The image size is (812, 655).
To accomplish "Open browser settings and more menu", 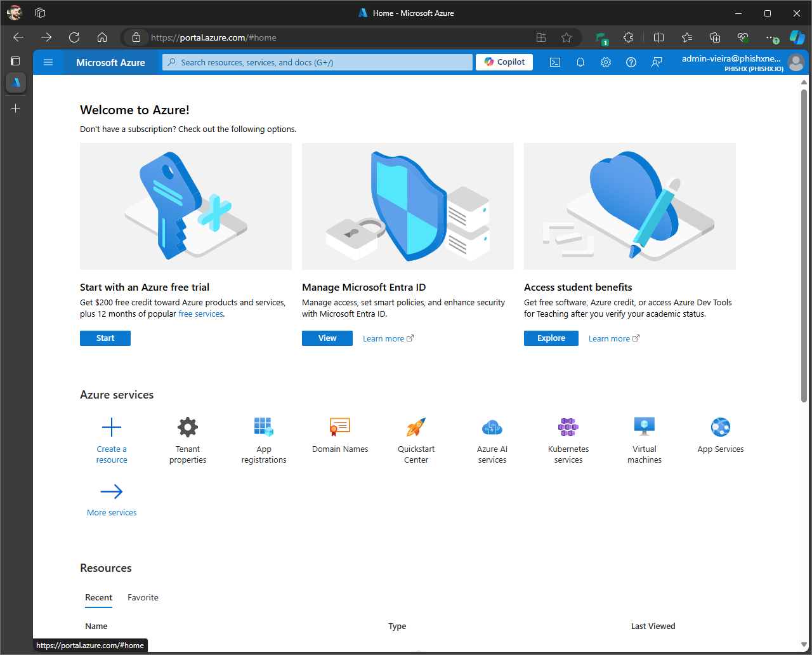I will pyautogui.click(x=770, y=37).
